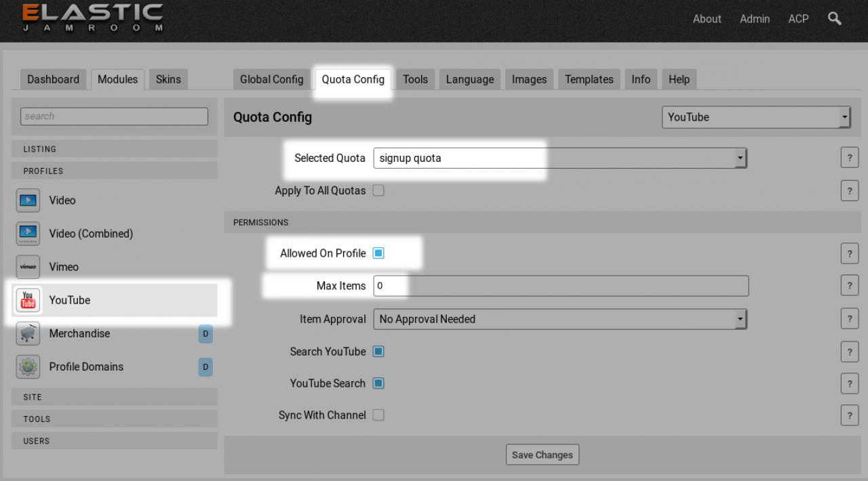This screenshot has width=868, height=481.
Task: Open the Selected Quota dropdown
Action: pyautogui.click(x=559, y=158)
